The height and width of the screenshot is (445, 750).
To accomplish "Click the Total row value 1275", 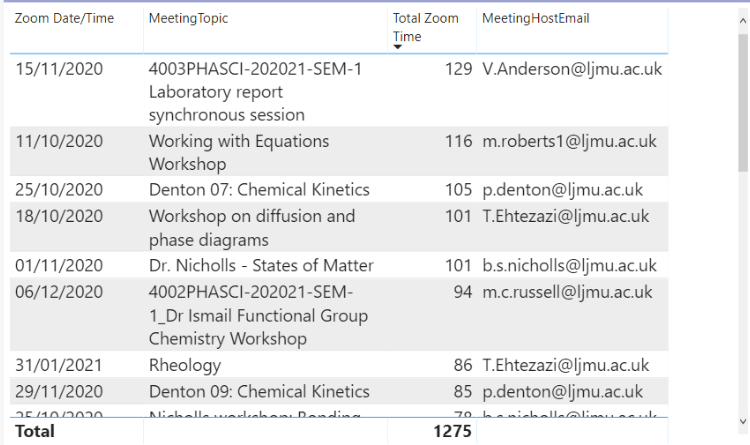I will [452, 432].
